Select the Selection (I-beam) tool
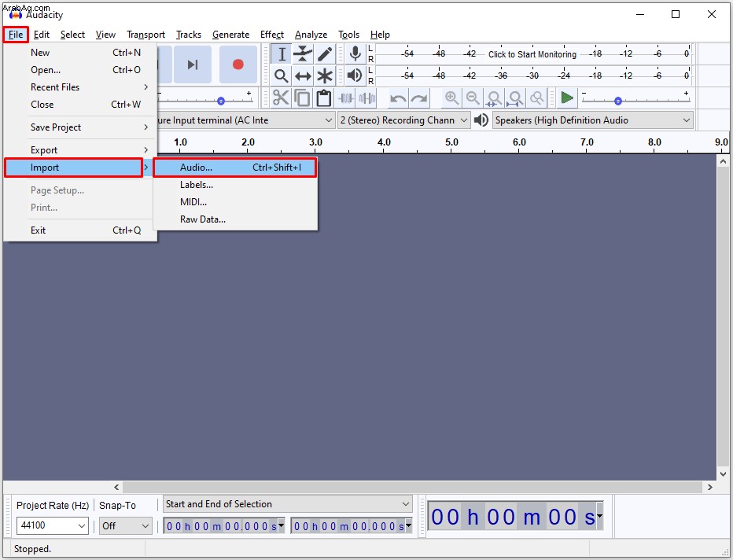 point(282,54)
